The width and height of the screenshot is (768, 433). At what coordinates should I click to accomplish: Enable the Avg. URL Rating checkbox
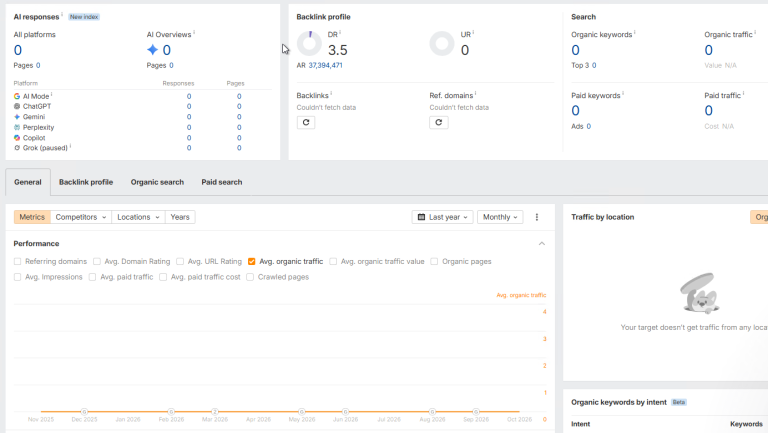pyautogui.click(x=180, y=262)
